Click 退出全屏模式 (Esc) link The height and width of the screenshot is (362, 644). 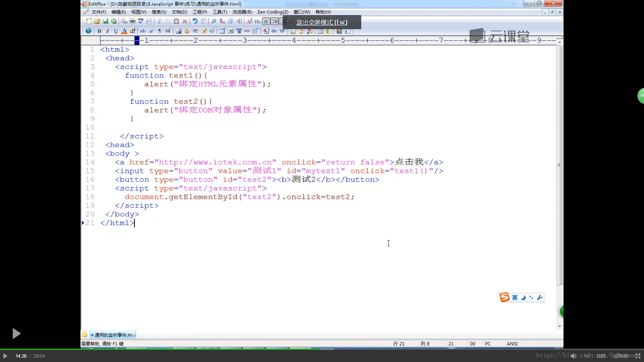point(322,22)
